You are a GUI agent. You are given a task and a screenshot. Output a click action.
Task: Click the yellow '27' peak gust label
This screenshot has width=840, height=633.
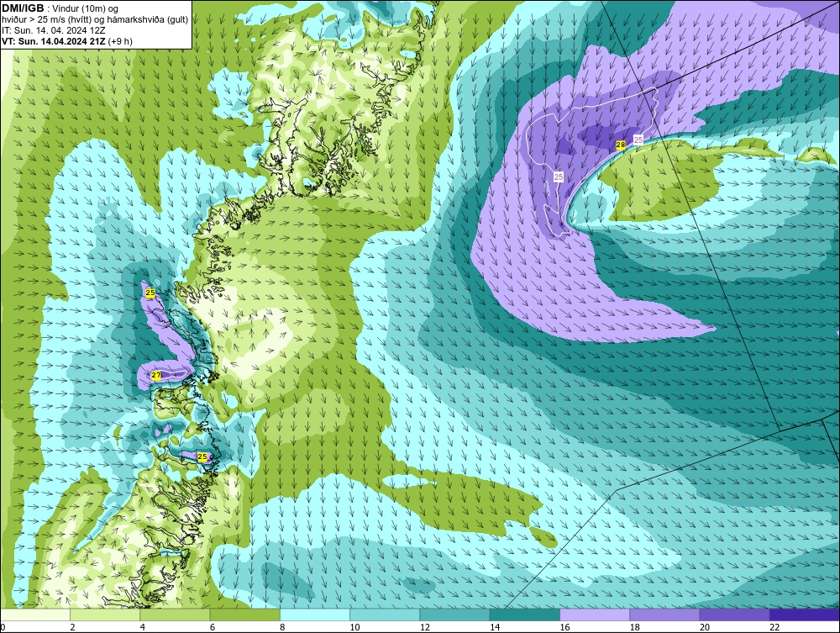point(156,375)
